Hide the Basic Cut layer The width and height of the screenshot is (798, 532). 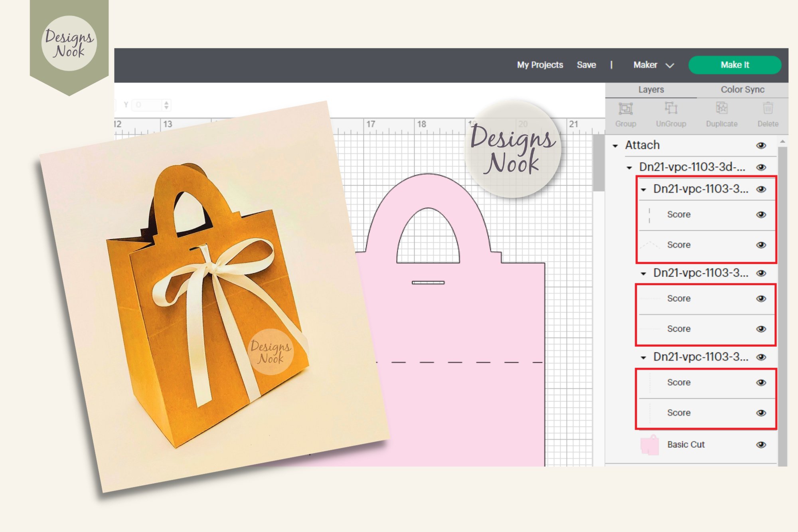tap(761, 445)
